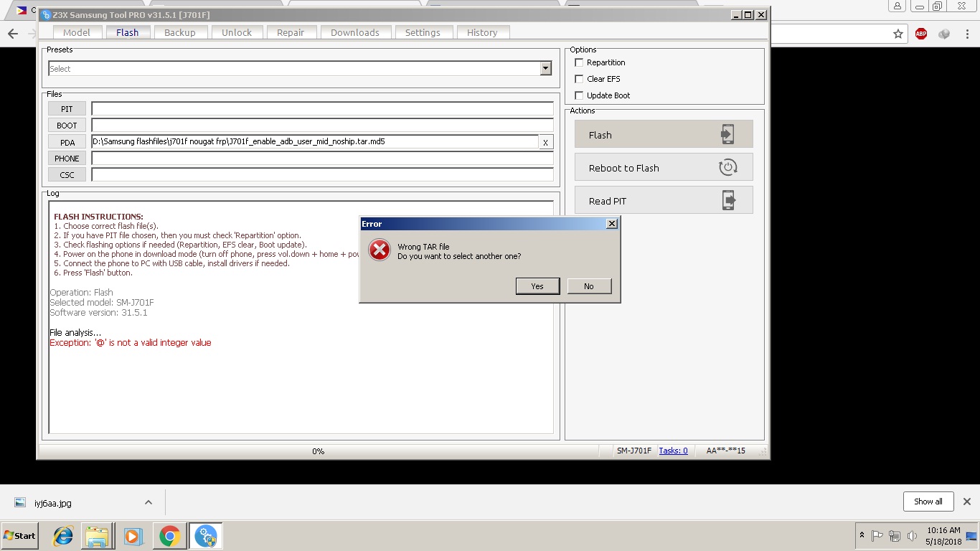This screenshot has width=980, height=551.
Task: Go to the Unlock tab
Action: (x=237, y=32)
